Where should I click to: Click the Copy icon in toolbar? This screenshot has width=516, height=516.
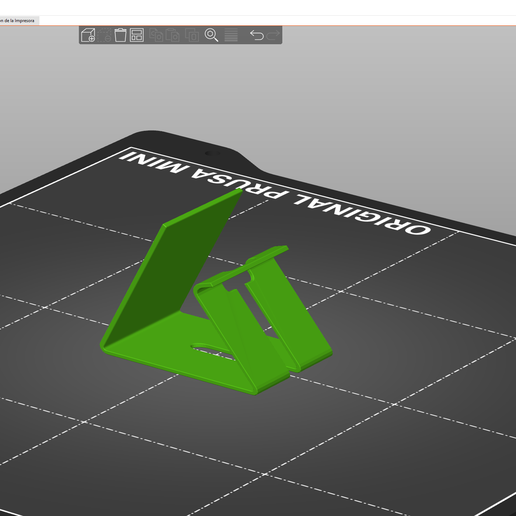pos(156,35)
